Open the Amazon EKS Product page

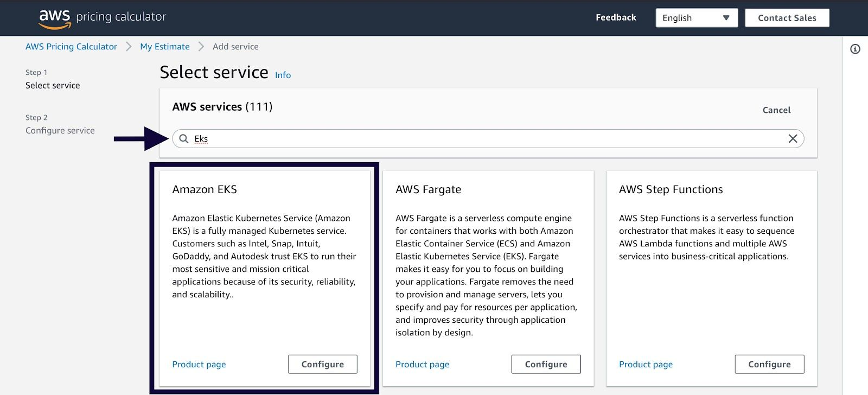coord(199,364)
